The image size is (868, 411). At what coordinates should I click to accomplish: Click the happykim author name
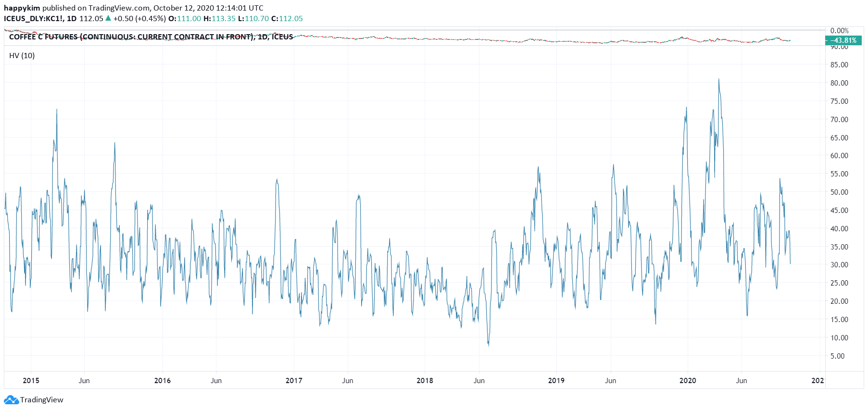tap(22, 8)
